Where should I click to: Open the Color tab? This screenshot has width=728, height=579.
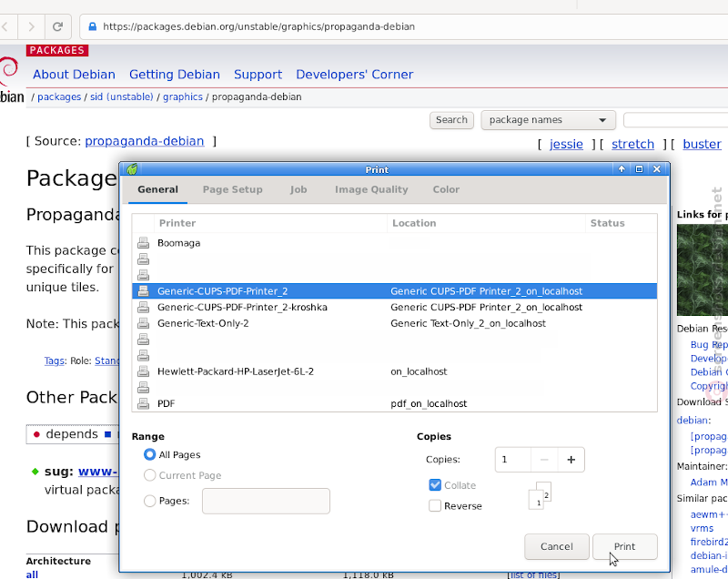[446, 189]
